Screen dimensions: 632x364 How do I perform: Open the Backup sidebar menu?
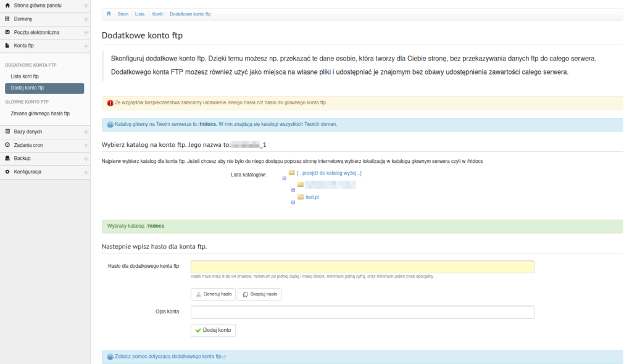pos(22,159)
